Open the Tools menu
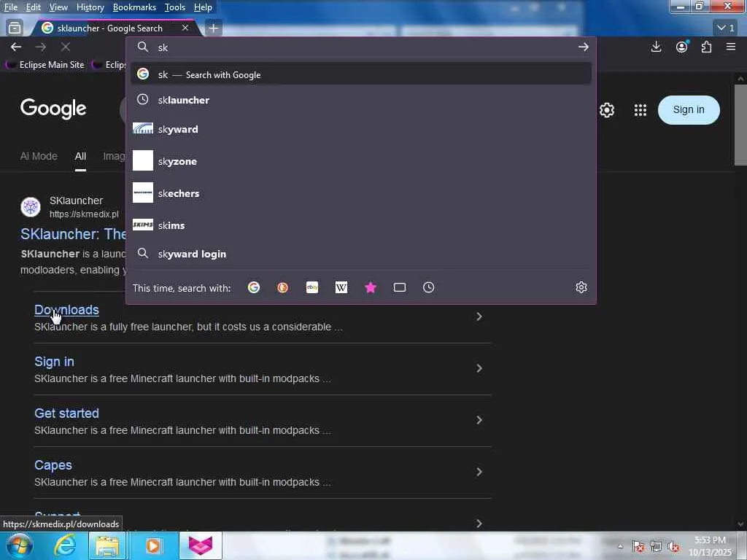Viewport: 747px width, 560px height. point(175,7)
